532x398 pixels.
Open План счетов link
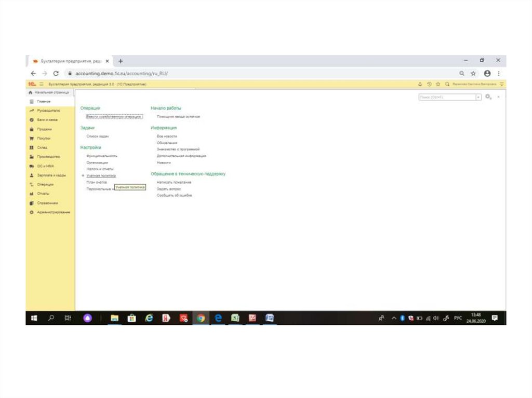(x=97, y=182)
